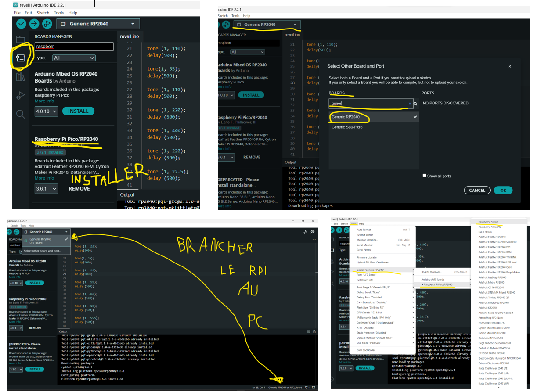
Task: Toggle the output lock icon in bottom-left Output panel
Action: click(314, 331)
